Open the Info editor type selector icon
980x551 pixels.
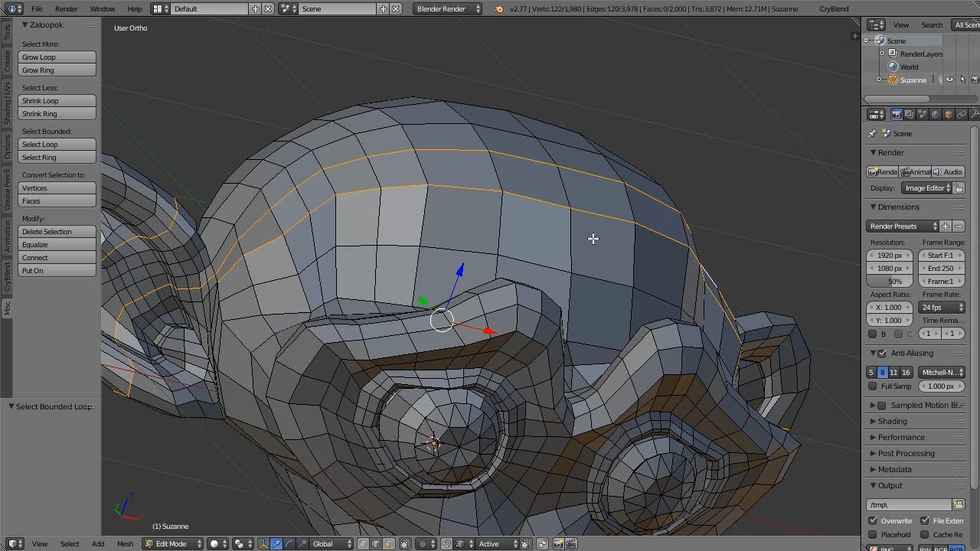[15, 8]
